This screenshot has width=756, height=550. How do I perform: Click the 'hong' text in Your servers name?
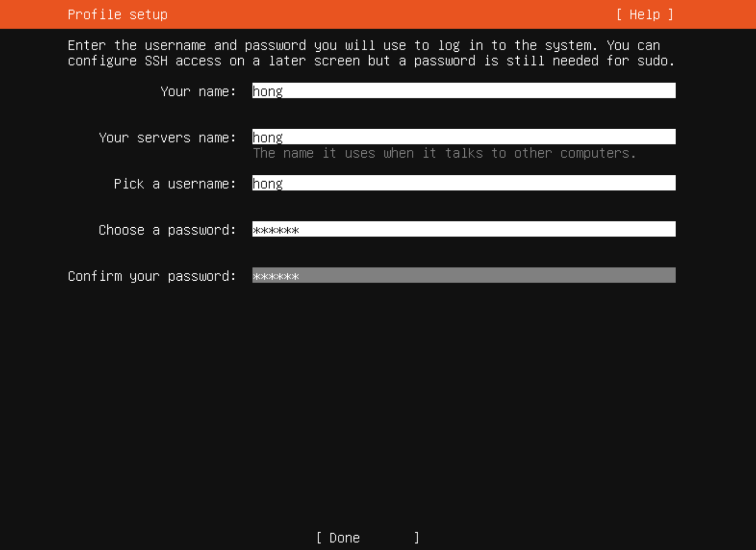pyautogui.click(x=268, y=137)
